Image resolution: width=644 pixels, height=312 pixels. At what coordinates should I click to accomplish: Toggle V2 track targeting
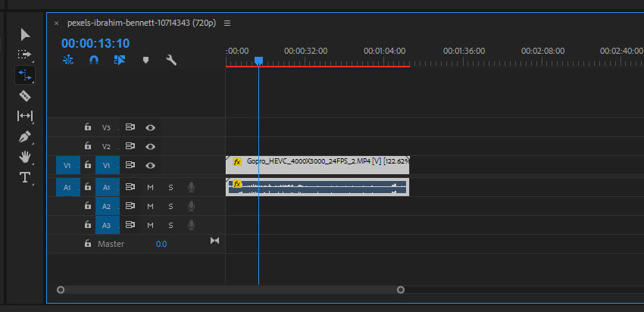107,146
